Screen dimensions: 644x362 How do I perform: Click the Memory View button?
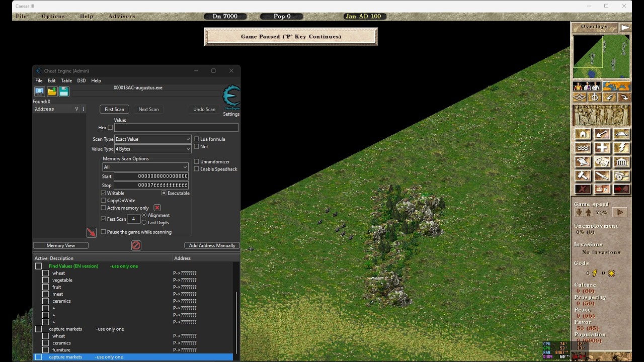pyautogui.click(x=61, y=245)
